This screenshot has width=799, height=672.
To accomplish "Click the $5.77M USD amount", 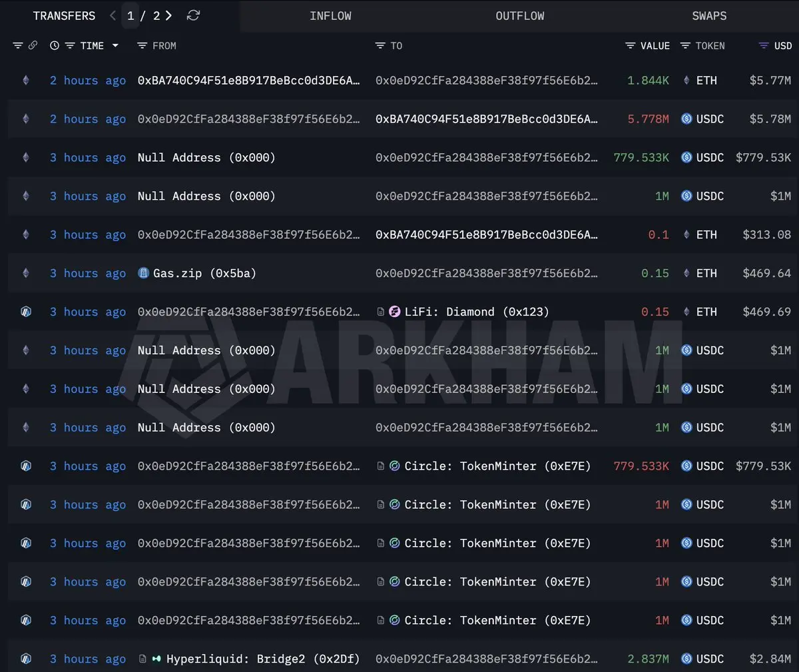I will click(770, 81).
